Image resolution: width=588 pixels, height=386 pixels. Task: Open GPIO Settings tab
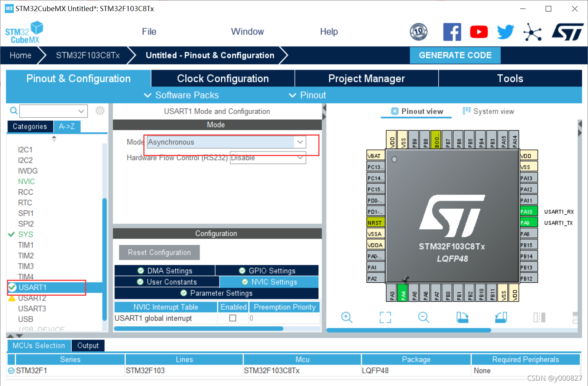(x=267, y=270)
